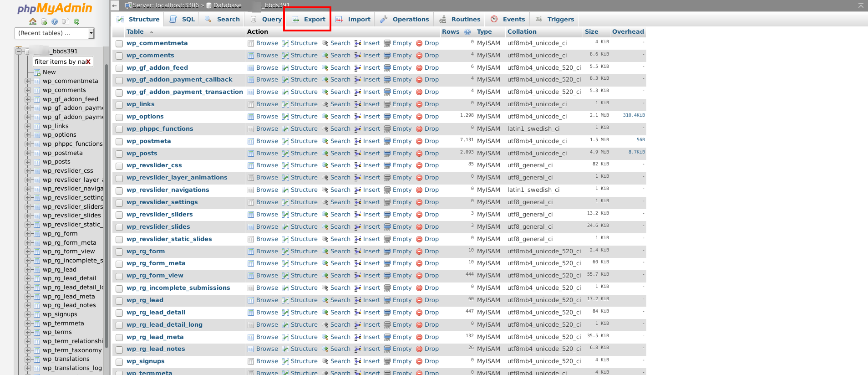Click the green reload navigation panel icon

click(76, 21)
